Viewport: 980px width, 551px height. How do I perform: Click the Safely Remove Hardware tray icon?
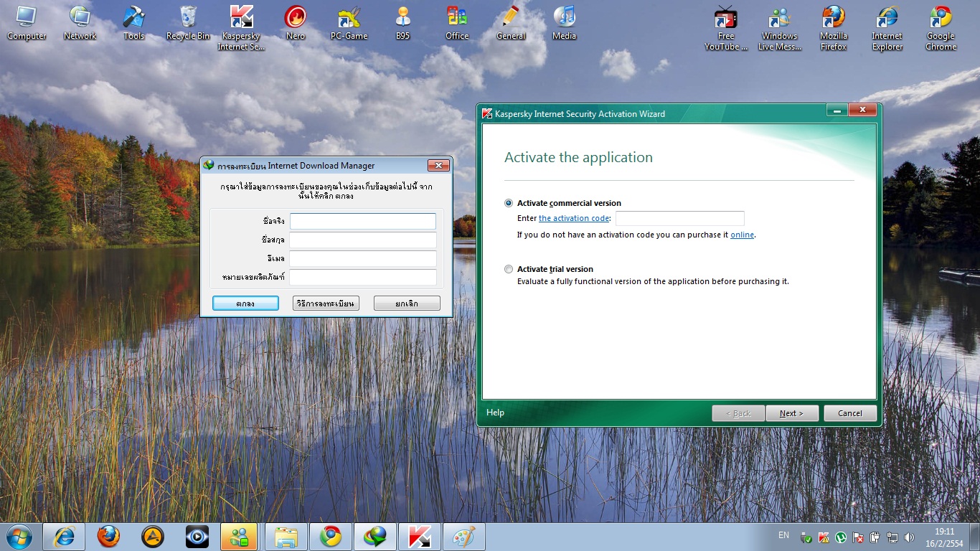[806, 537]
